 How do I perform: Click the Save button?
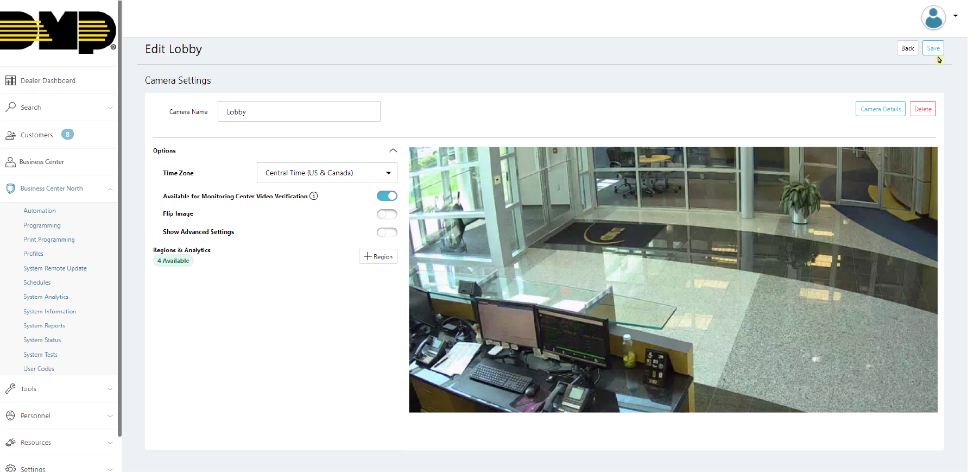click(x=933, y=48)
